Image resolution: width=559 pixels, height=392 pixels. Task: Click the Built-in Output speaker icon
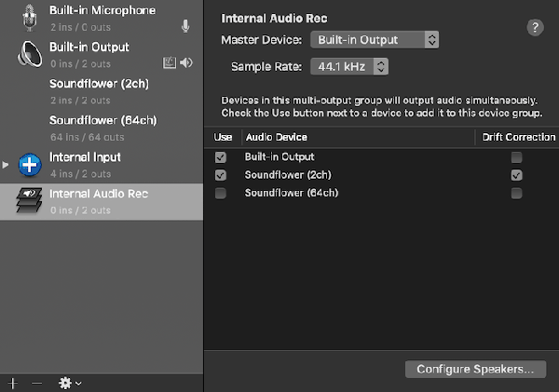point(30,54)
